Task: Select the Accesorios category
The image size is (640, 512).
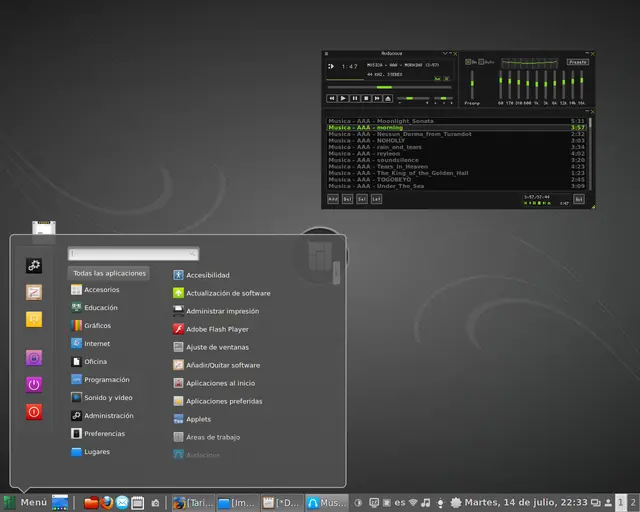Action: 95,289
